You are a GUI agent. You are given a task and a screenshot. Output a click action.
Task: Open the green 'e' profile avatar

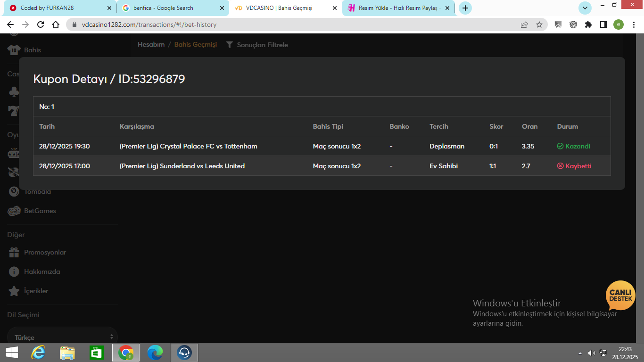619,25
